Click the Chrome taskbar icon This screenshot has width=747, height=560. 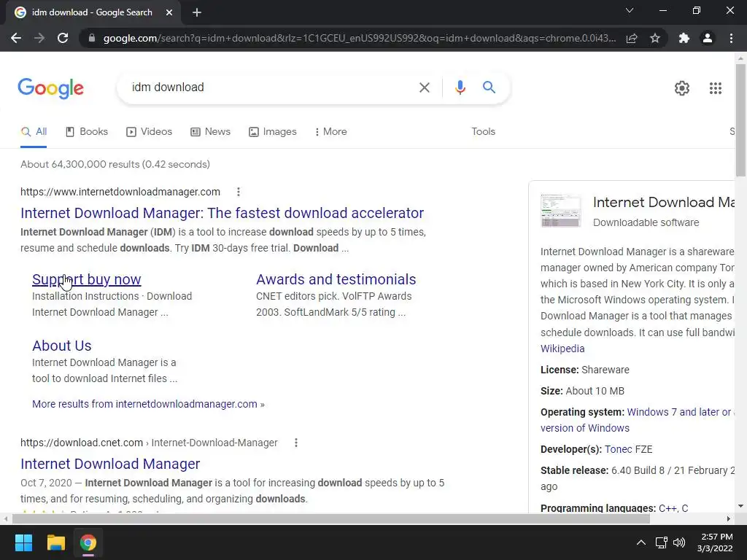88,542
